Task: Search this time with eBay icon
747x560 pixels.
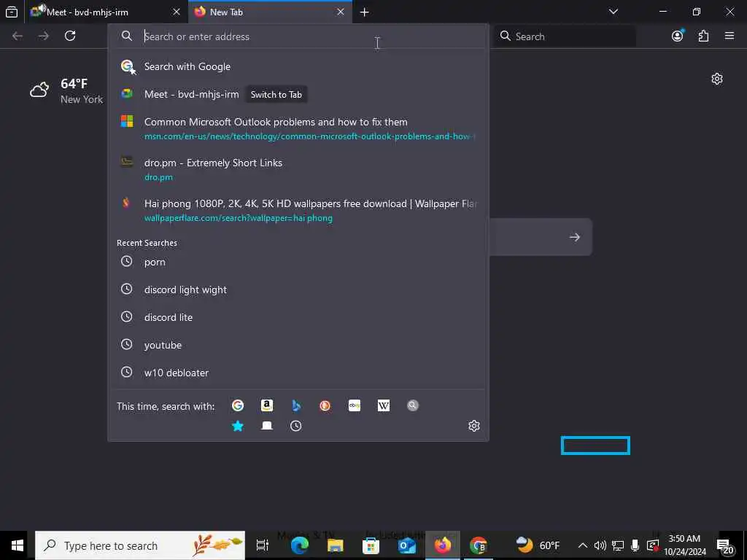Action: tap(355, 405)
